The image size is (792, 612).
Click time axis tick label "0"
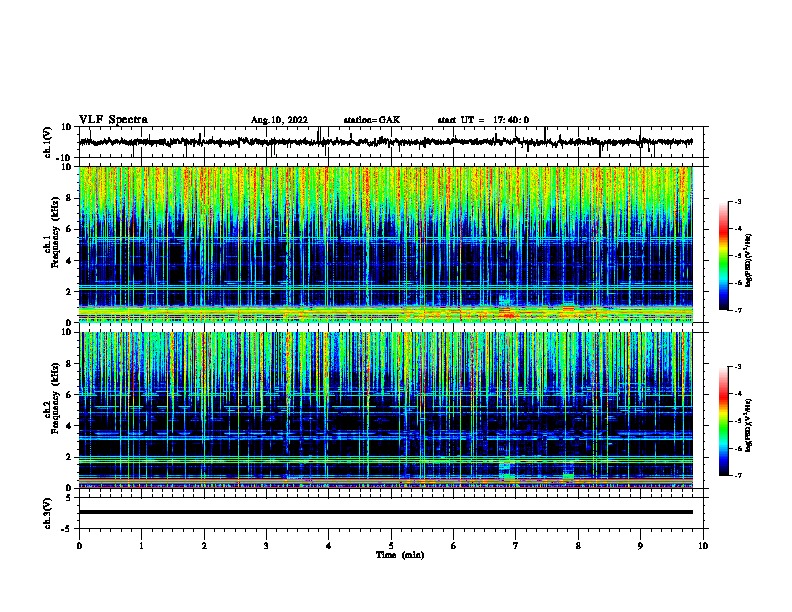pos(79,545)
